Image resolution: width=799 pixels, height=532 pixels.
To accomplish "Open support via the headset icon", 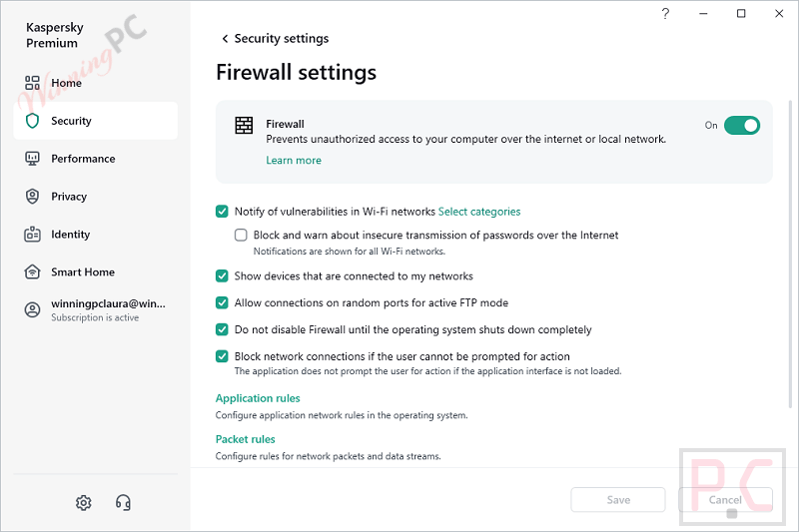I will click(123, 503).
